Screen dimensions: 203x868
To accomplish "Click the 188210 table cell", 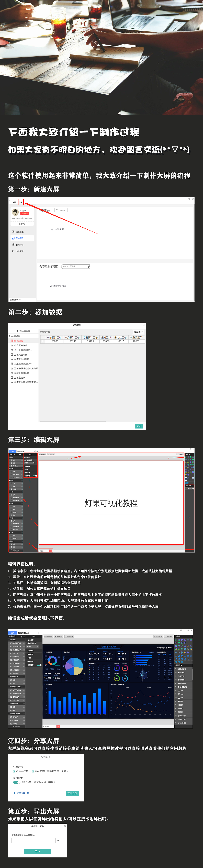I will [x=72, y=341].
